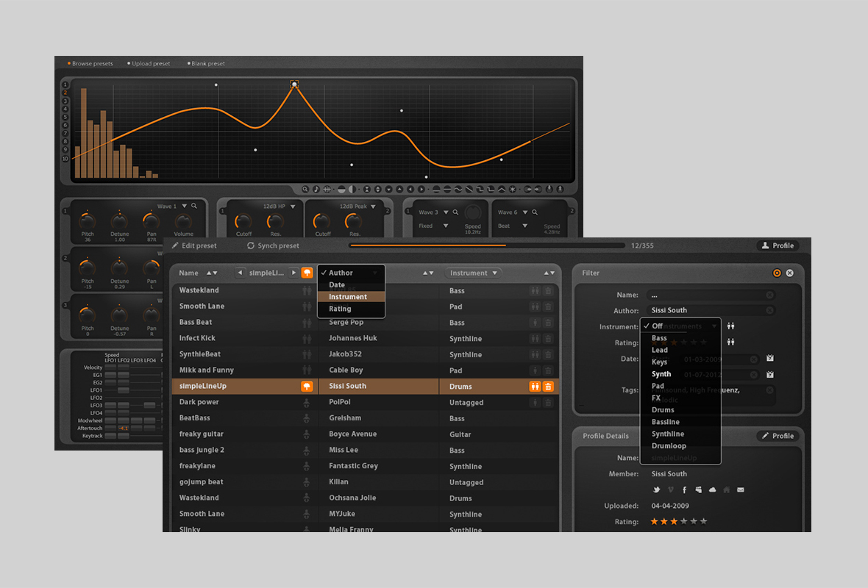Click the magnifier icon in the envelope toolbar
This screenshot has width=868, height=588.
tap(305, 189)
